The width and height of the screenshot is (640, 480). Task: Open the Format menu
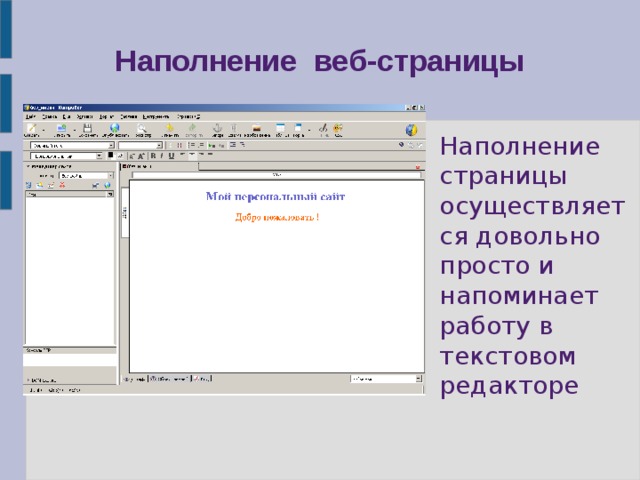coord(106,117)
